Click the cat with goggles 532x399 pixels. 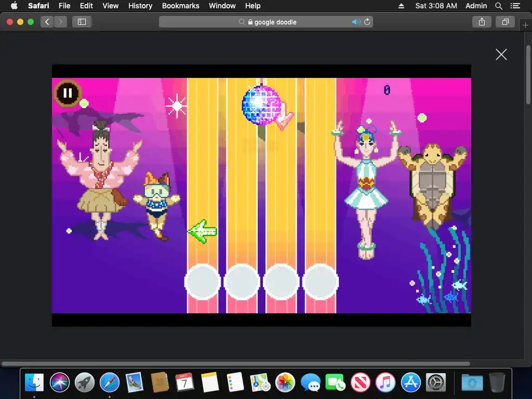click(156, 206)
